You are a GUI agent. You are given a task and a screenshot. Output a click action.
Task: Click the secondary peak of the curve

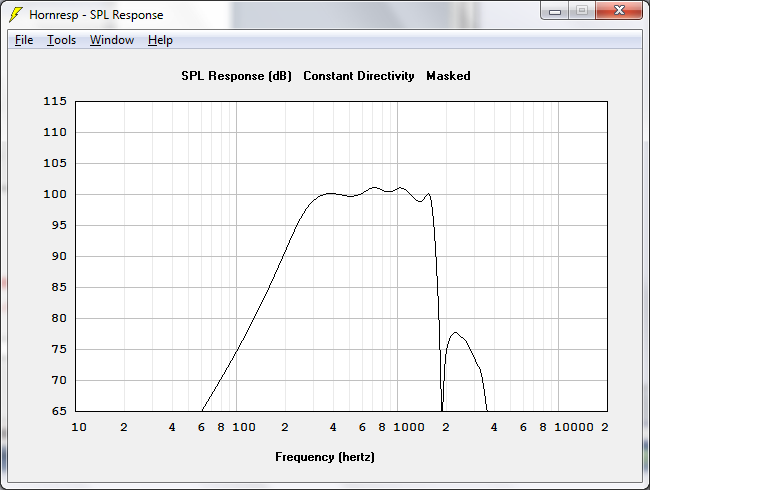(456, 333)
